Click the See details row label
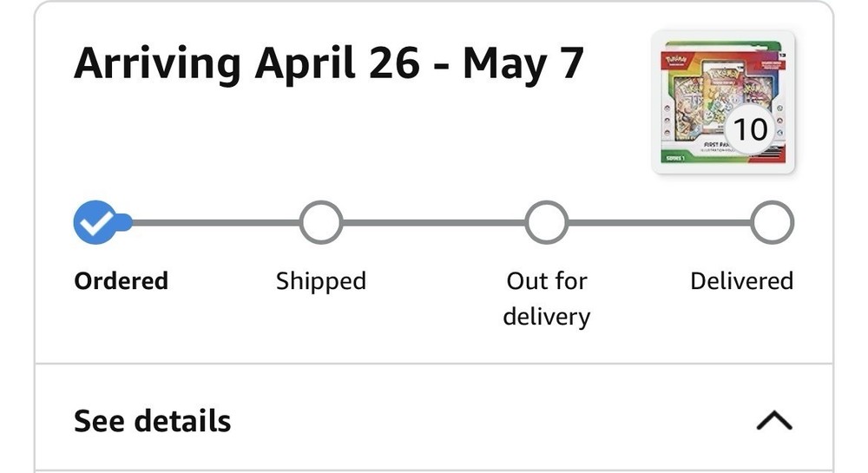This screenshot has width=868, height=473. tap(153, 421)
